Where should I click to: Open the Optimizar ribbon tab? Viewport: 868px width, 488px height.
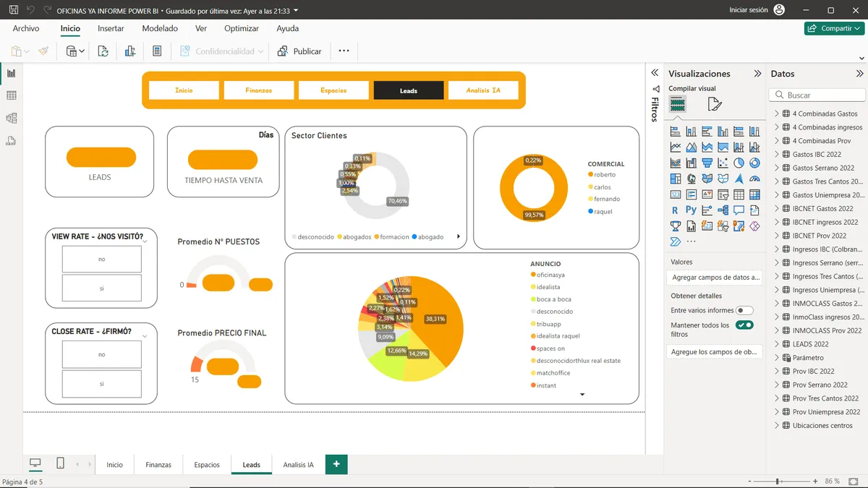242,28
